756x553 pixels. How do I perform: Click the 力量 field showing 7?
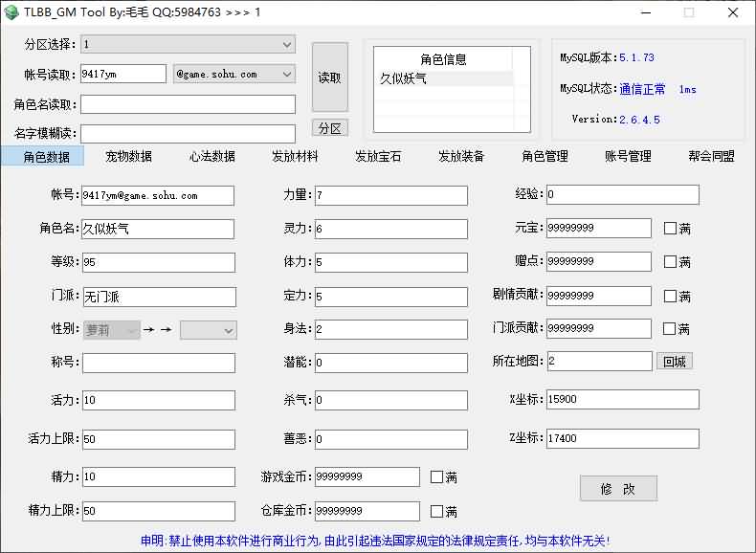point(391,196)
